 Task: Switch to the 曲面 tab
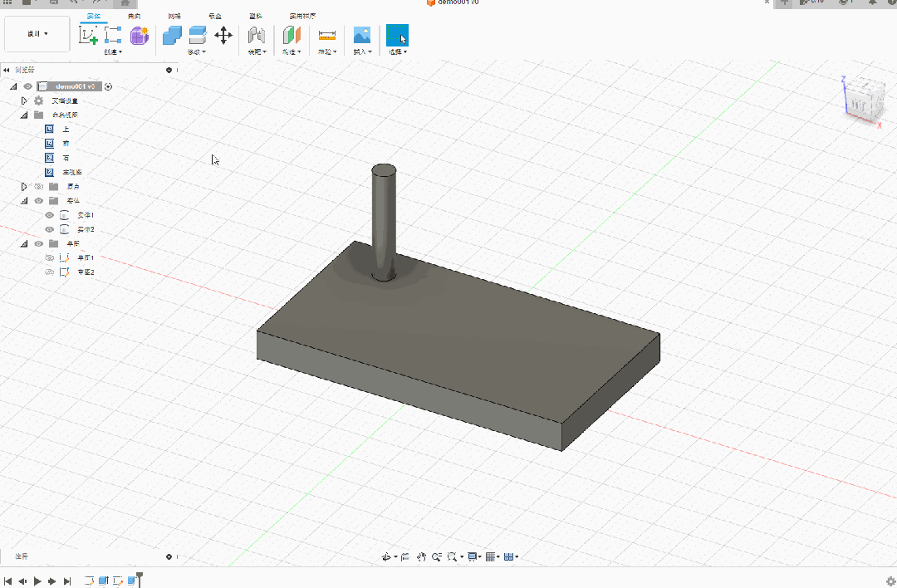coord(135,16)
